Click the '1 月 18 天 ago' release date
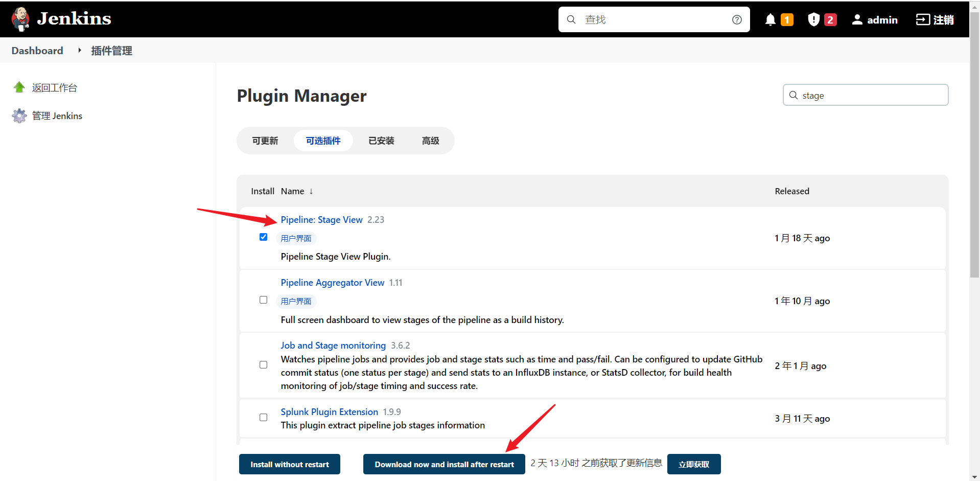 coord(802,238)
